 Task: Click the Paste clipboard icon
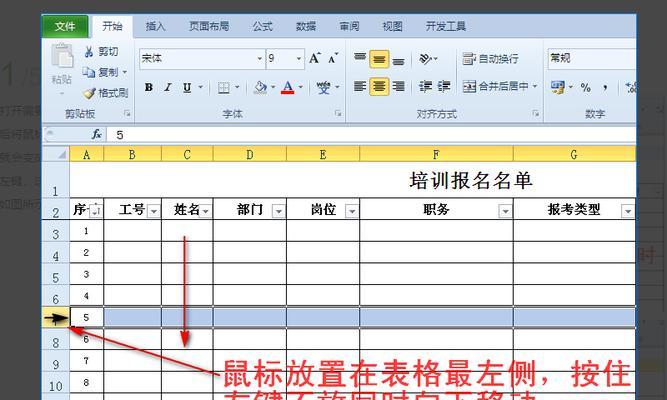point(62,56)
